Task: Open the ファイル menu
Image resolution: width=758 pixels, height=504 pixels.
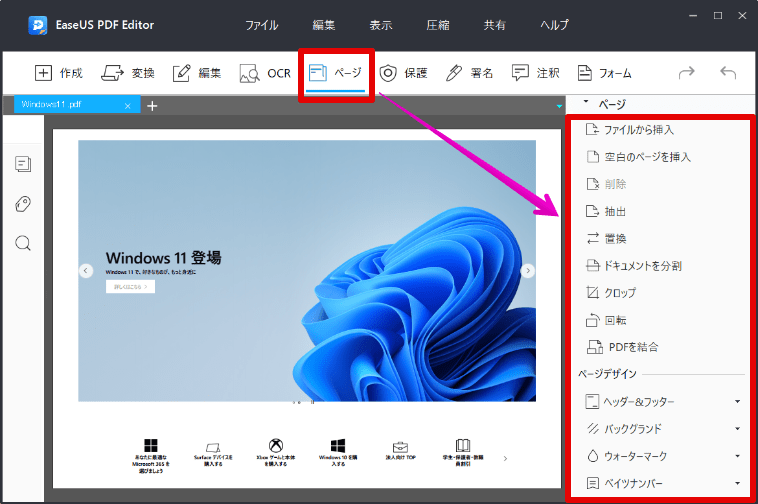Action: (261, 25)
